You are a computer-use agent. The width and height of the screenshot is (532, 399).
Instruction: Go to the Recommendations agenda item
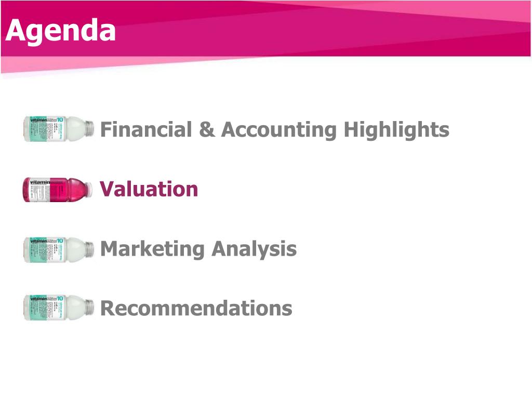pyautogui.click(x=196, y=309)
